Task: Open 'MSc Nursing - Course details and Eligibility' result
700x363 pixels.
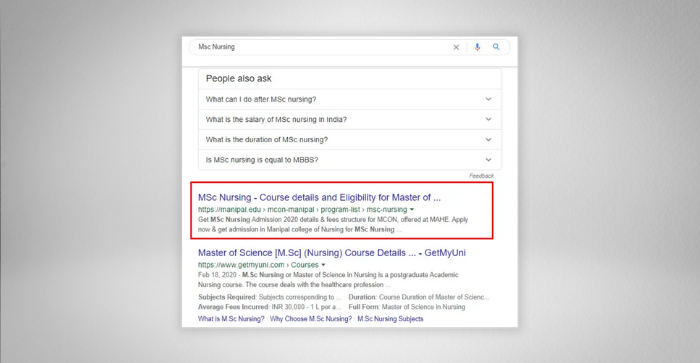Action: (x=319, y=197)
